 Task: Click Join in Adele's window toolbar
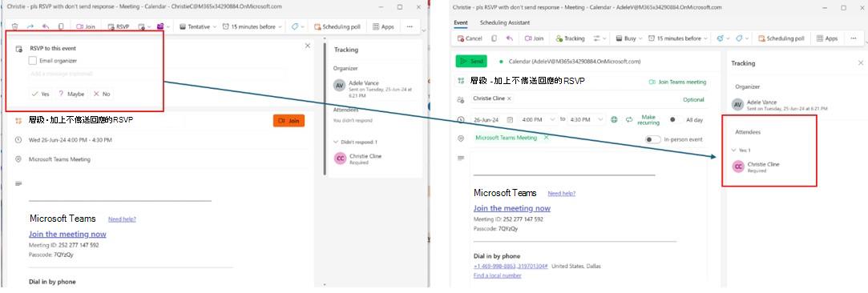[x=534, y=38]
